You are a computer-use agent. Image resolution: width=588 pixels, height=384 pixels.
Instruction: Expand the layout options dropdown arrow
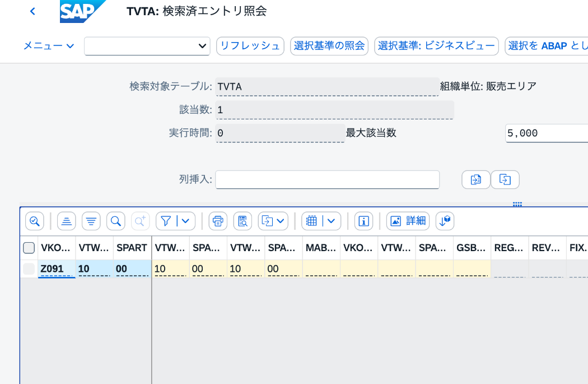[331, 221]
